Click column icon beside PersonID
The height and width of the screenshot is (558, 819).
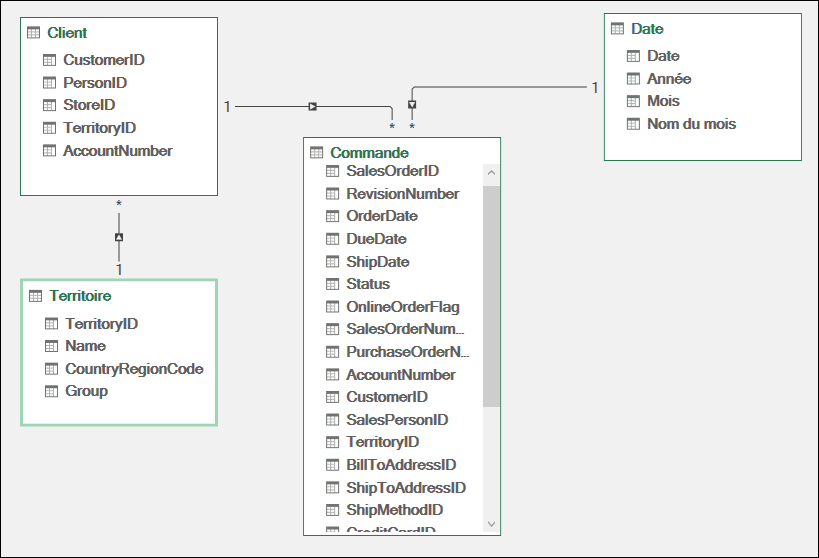pos(49,83)
